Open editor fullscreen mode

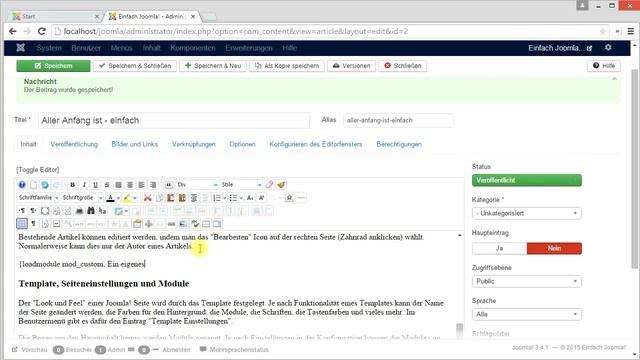(x=45, y=211)
